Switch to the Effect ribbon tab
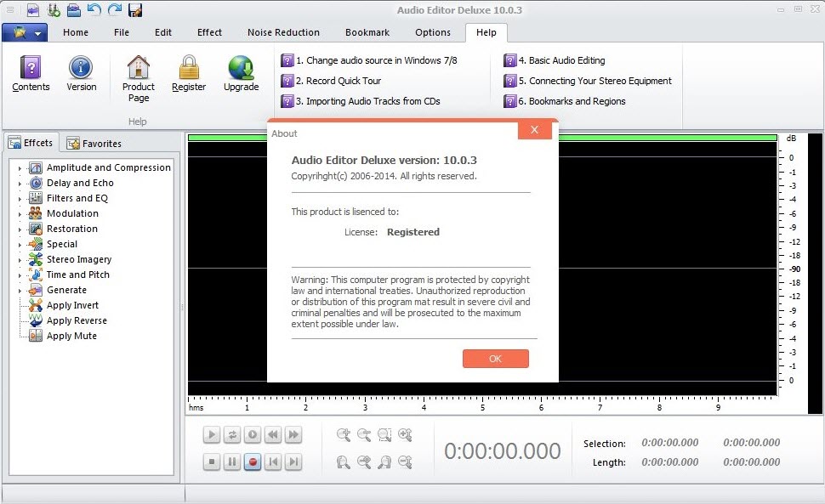This screenshot has width=825, height=504. click(x=209, y=32)
